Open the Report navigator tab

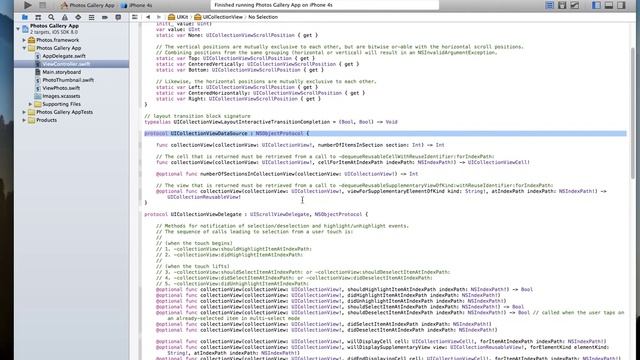(x=118, y=17)
